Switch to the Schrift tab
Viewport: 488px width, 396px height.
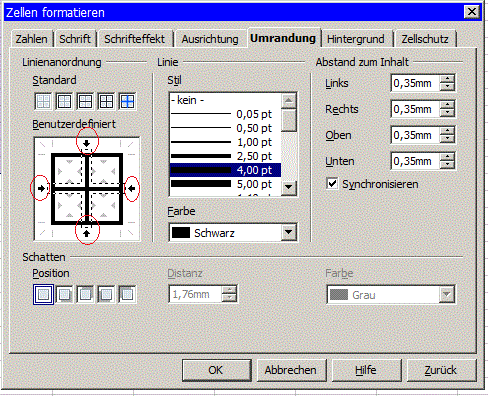tap(75, 39)
